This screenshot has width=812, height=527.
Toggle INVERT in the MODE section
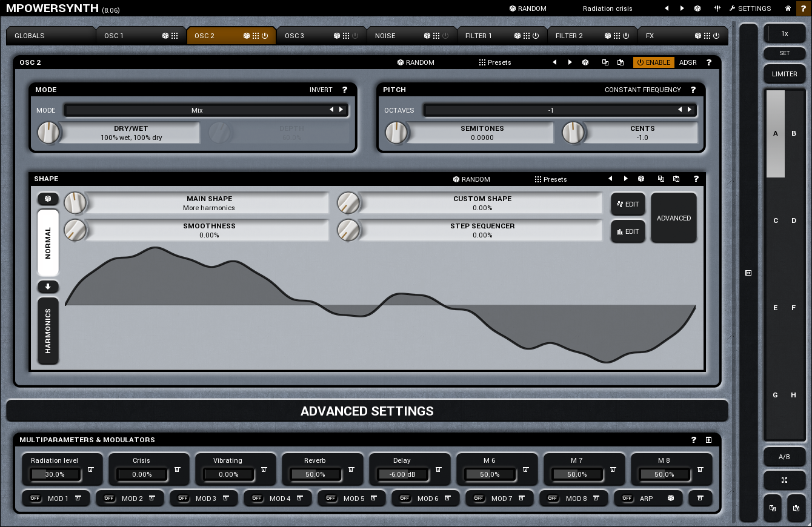[321, 90]
